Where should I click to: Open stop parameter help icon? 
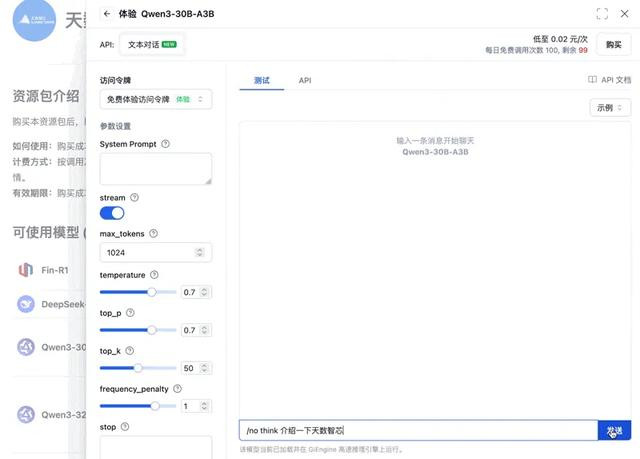[125, 426]
